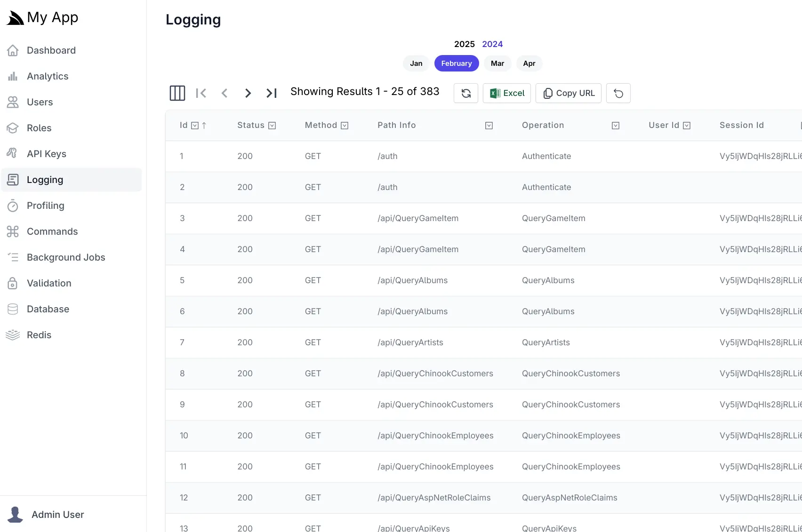Expand the Operation column filter
802x532 pixels.
[615, 125]
